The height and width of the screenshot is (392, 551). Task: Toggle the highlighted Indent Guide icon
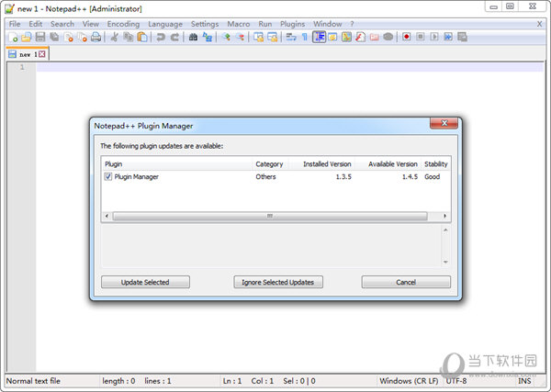[x=319, y=37]
